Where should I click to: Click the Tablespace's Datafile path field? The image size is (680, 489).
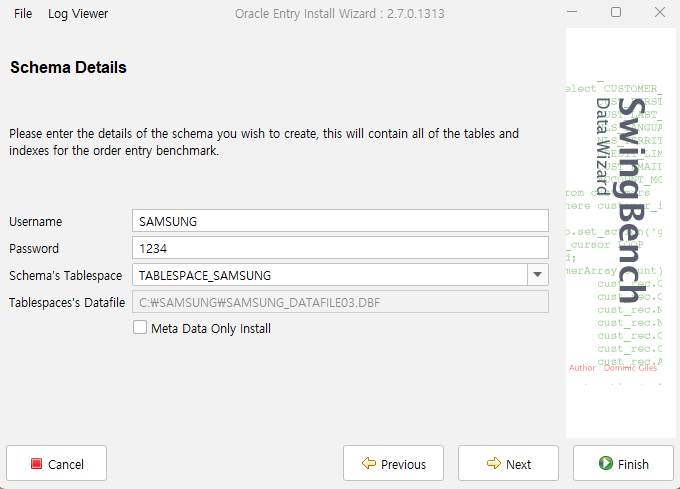tap(340, 302)
